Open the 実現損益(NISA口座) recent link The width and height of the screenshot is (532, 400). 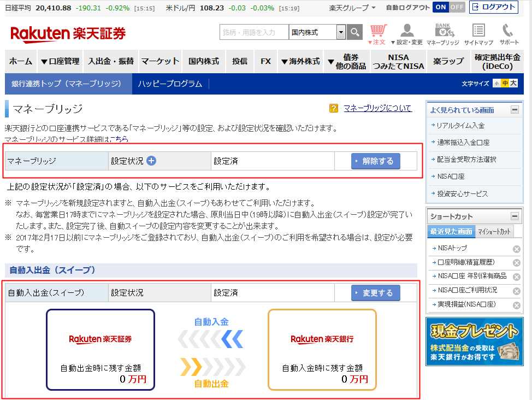pos(466,304)
